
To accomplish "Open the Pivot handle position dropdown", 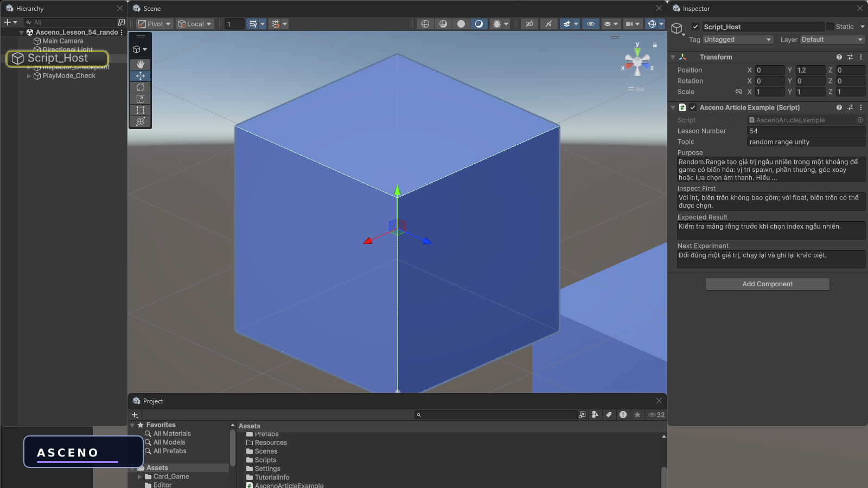I will click(x=155, y=24).
